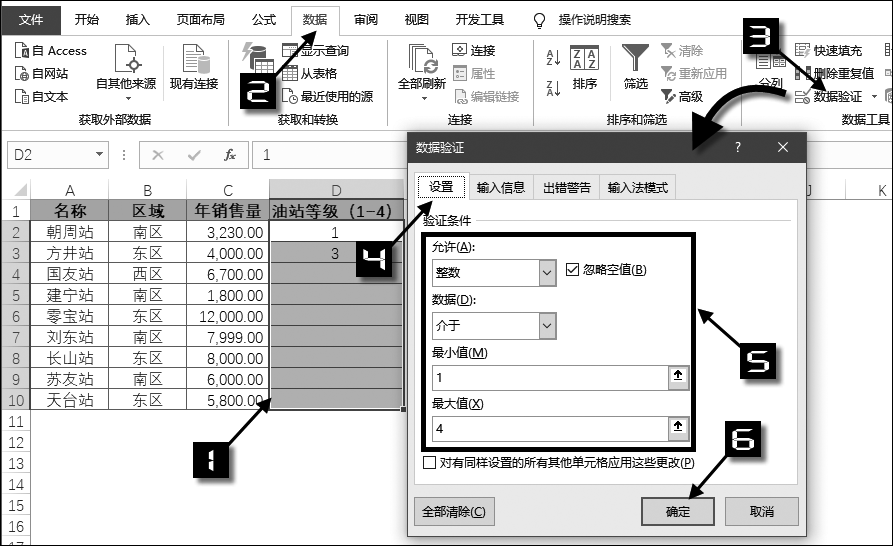Click range selector beside 最大值 field
This screenshot has width=893, height=546.
[x=678, y=428]
